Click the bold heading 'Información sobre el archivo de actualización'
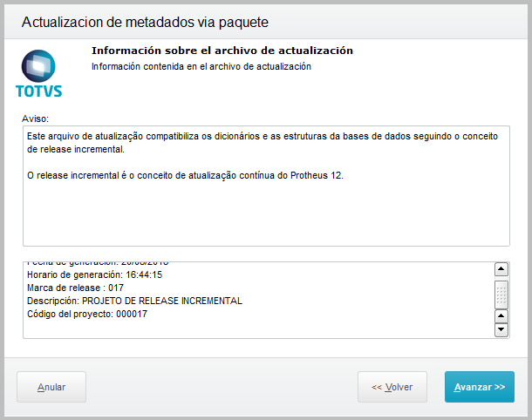Viewport: 532px width, 420px height. pos(222,51)
